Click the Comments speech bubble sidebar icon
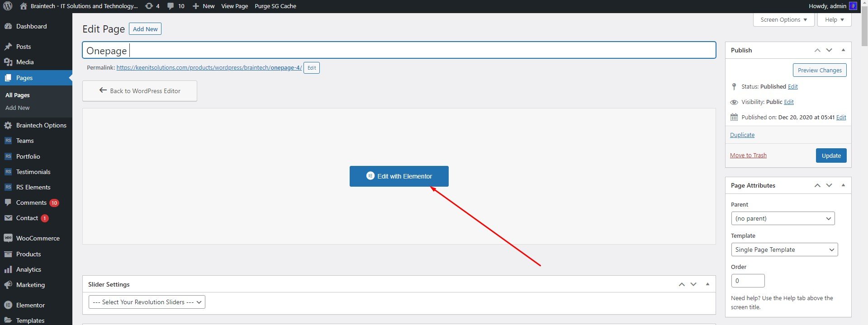The width and height of the screenshot is (868, 325). [8, 203]
